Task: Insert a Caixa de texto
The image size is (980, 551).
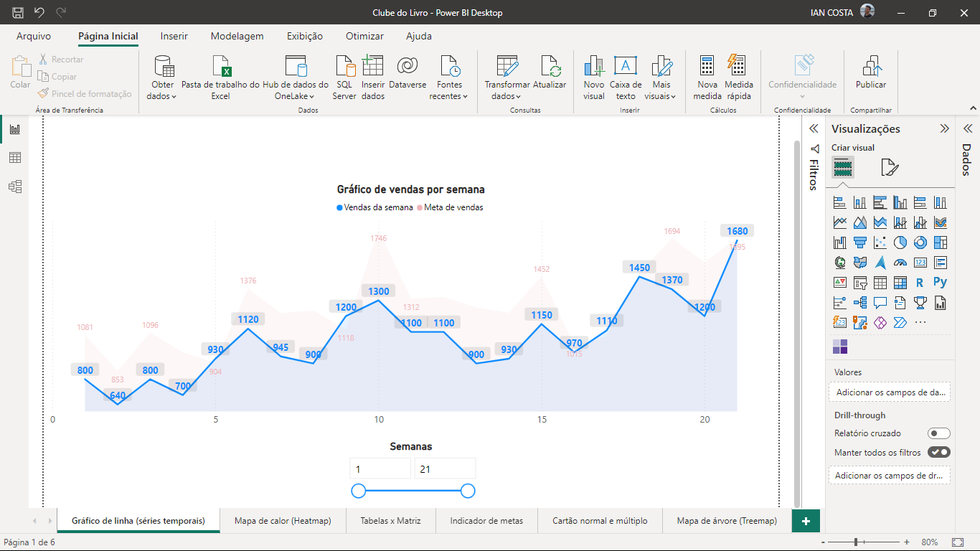Action: tap(626, 77)
